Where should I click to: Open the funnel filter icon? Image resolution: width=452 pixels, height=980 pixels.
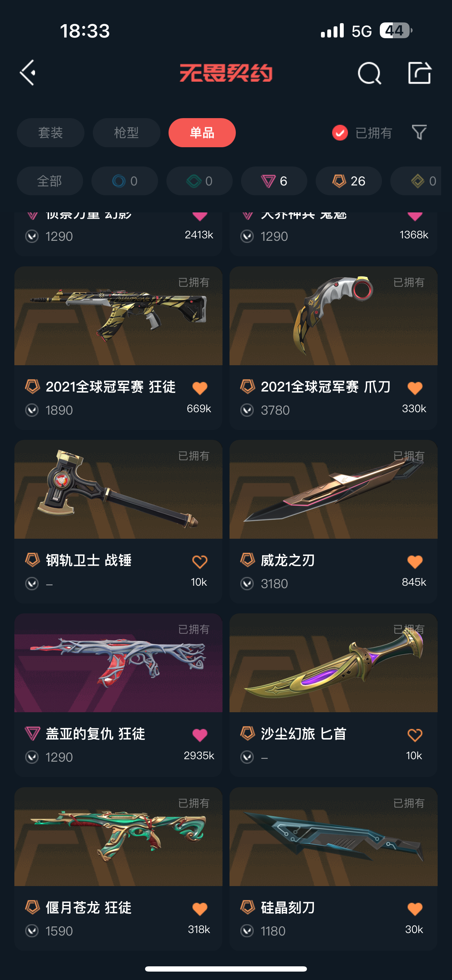pyautogui.click(x=419, y=132)
